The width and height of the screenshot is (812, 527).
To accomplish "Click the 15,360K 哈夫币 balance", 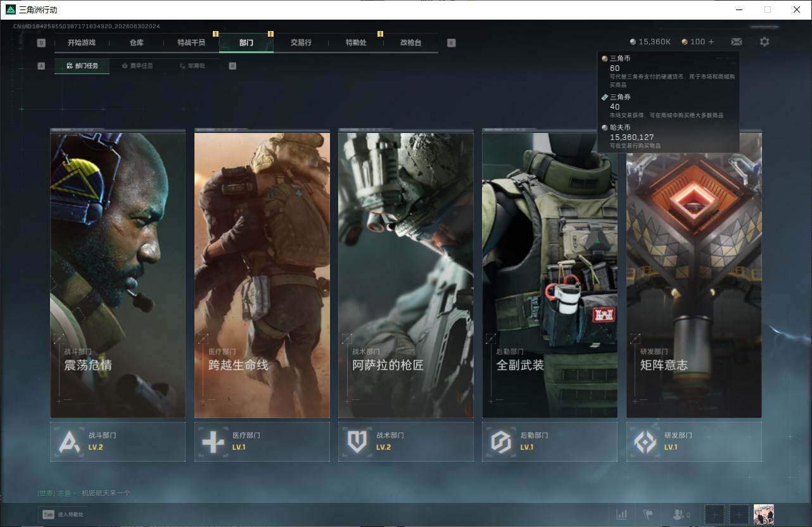I will [650, 42].
